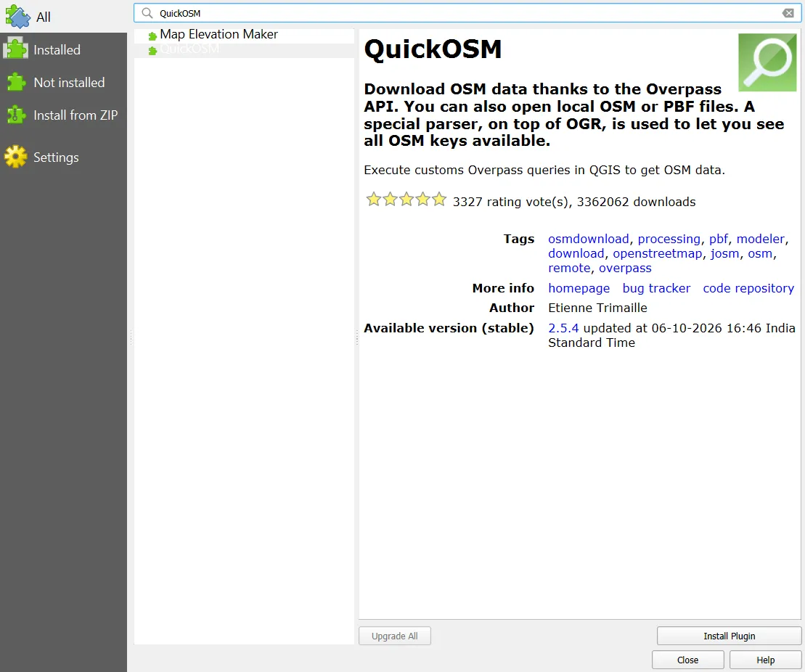The height and width of the screenshot is (672, 805).
Task: Click the Install Plugin button
Action: 729,636
